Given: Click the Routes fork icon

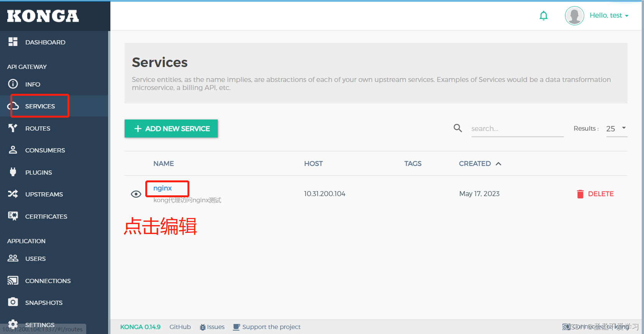Looking at the screenshot, I should click(x=13, y=128).
